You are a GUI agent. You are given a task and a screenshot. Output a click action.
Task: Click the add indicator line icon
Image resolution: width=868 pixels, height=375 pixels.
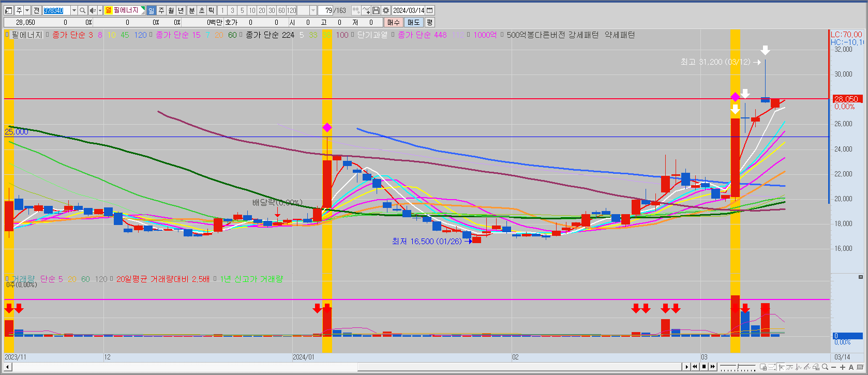[366, 10]
